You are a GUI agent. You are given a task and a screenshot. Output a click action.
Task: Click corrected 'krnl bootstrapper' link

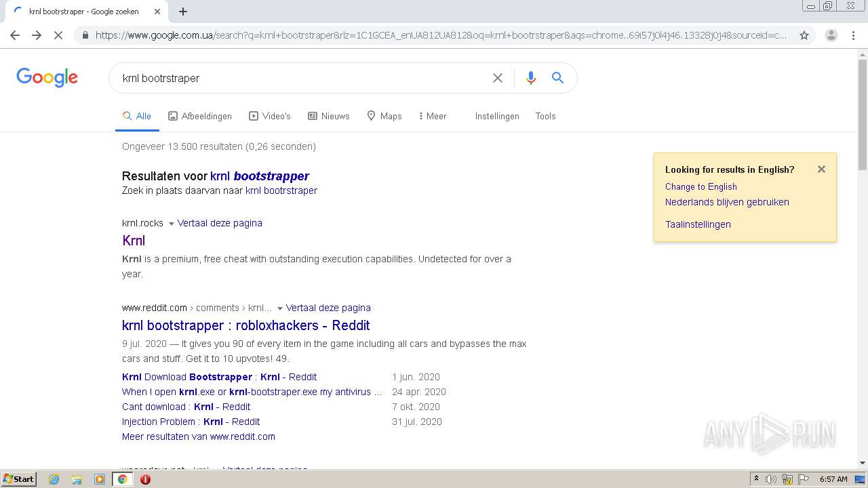[260, 176]
